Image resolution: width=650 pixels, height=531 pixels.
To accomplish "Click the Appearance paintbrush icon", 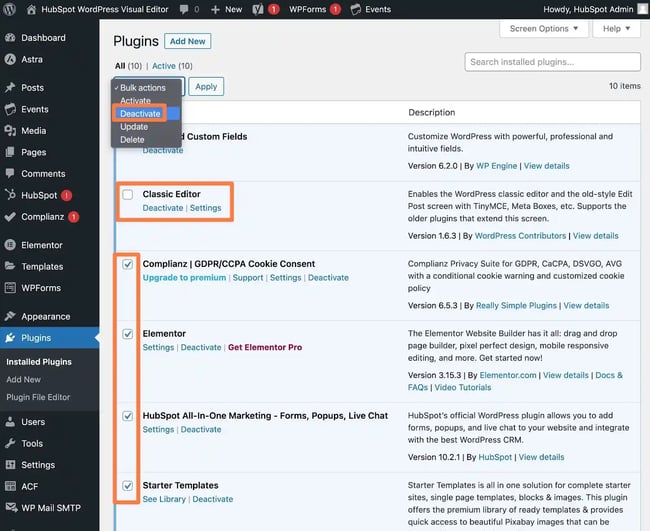I will (x=10, y=316).
